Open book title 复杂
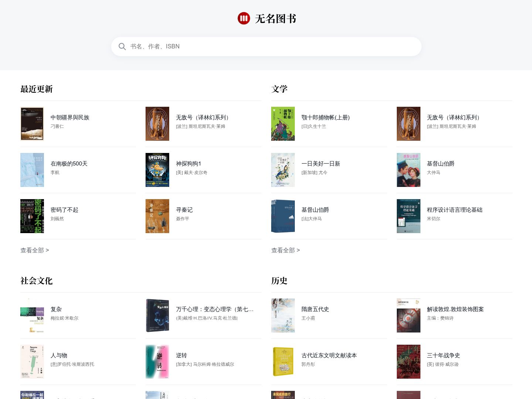532x399 pixels. (x=56, y=309)
